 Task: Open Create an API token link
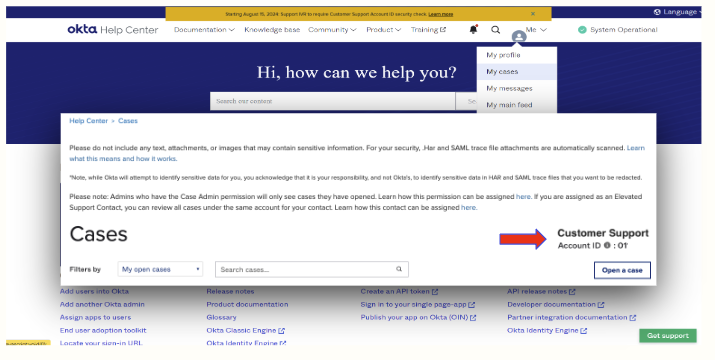[x=399, y=291]
